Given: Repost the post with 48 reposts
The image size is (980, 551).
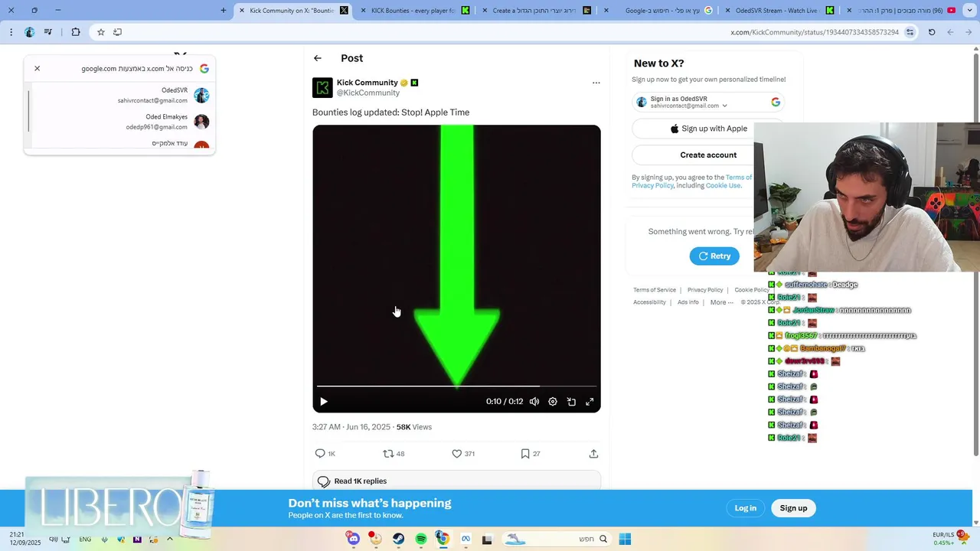Looking at the screenshot, I should pyautogui.click(x=394, y=454).
